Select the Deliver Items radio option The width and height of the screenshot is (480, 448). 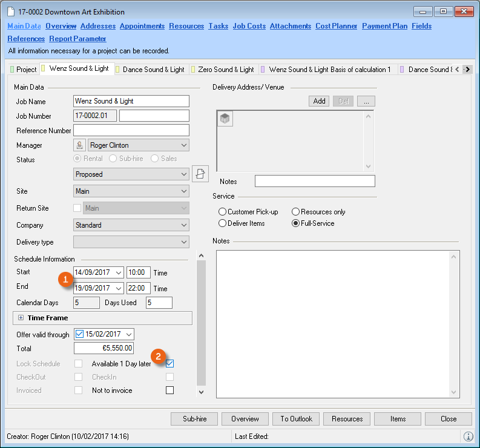pos(223,223)
